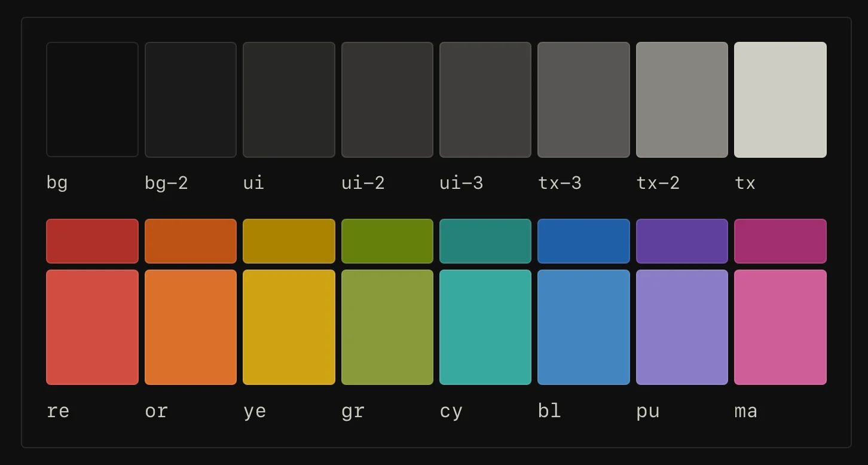Click the "tx-2" label text
The height and width of the screenshot is (465, 868).
tap(658, 183)
